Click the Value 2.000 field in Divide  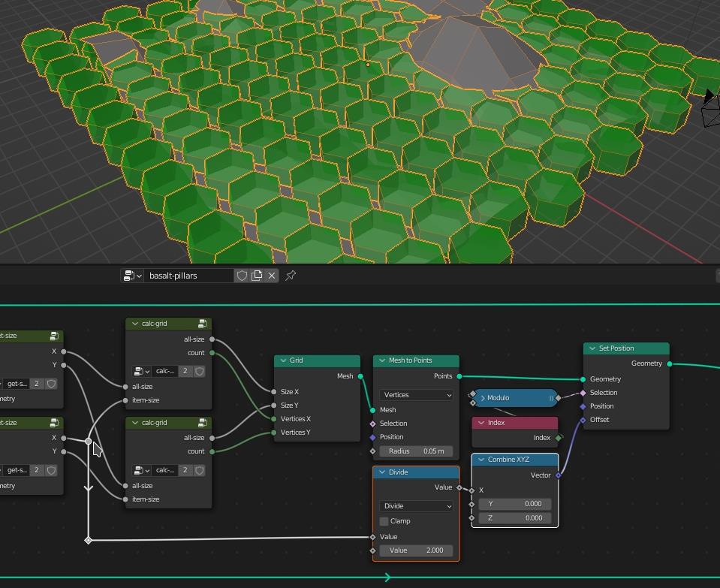tap(416, 550)
